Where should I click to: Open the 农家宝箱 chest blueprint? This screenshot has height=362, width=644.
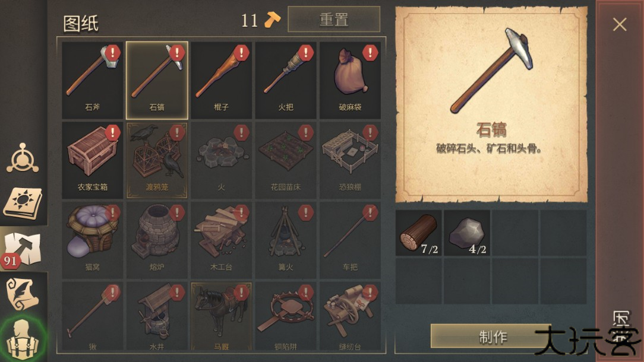tap(93, 160)
